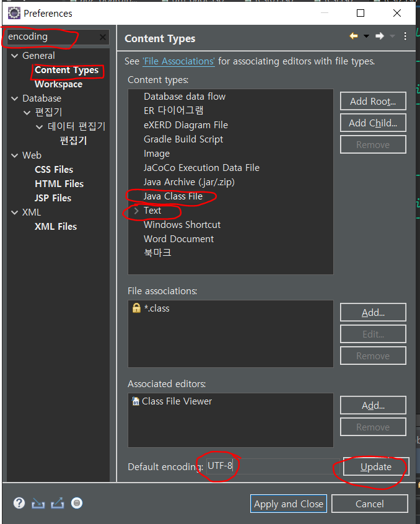The width and height of the screenshot is (420, 524).
Task: Click the lock icon beside *.class
Action: pyautogui.click(x=136, y=308)
